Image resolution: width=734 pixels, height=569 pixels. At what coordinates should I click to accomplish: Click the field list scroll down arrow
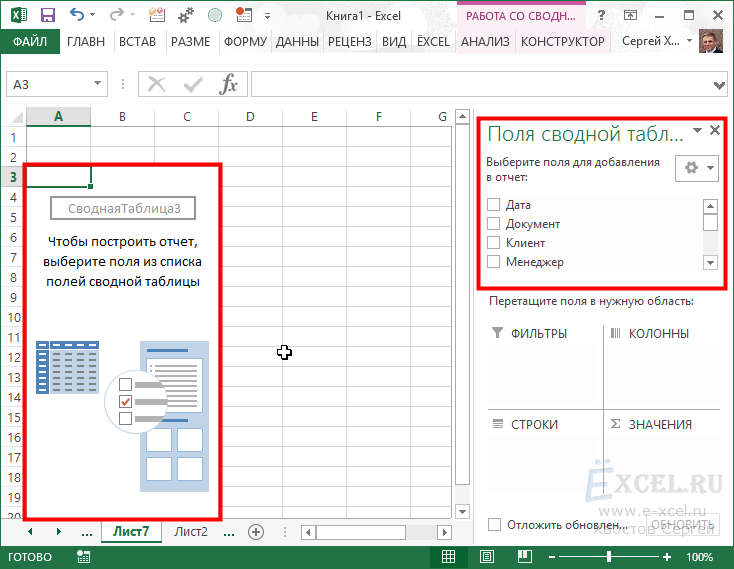click(x=711, y=263)
